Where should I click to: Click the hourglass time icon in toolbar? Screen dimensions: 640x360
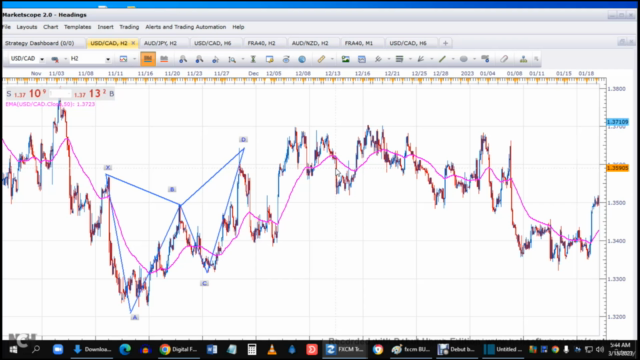(253, 59)
